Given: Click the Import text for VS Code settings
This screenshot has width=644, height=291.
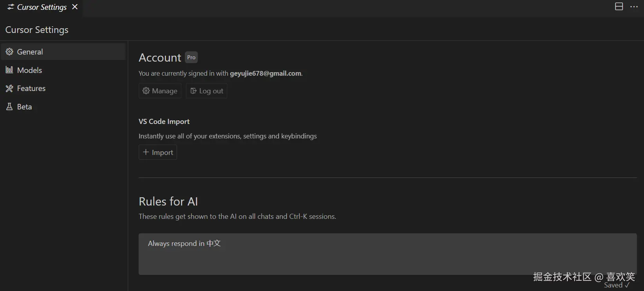Looking at the screenshot, I should point(163,153).
